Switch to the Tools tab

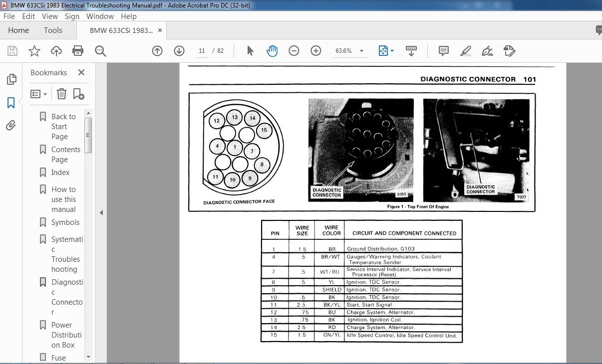pos(53,30)
